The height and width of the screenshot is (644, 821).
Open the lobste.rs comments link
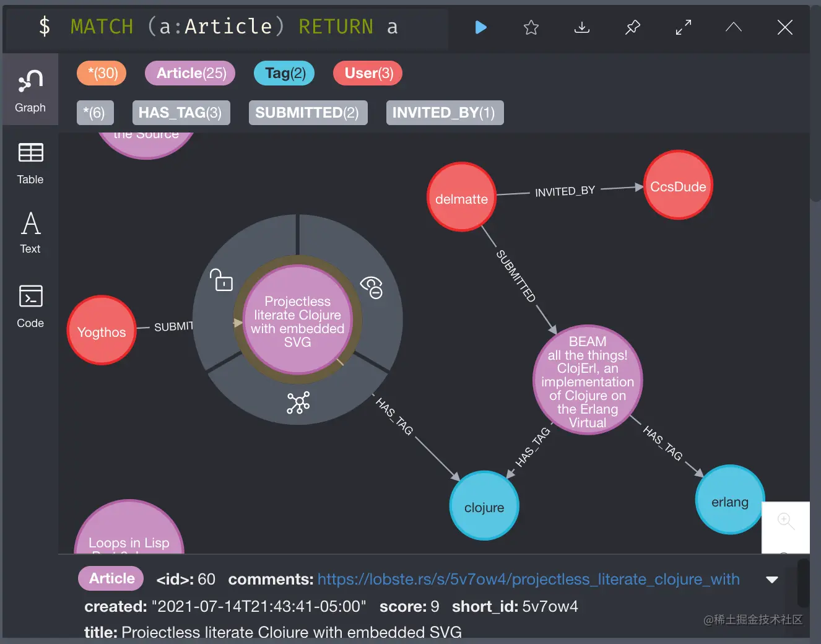coord(529,579)
